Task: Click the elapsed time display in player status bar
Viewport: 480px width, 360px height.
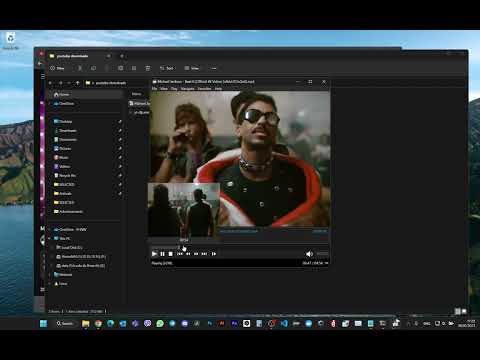Action: coord(312,263)
